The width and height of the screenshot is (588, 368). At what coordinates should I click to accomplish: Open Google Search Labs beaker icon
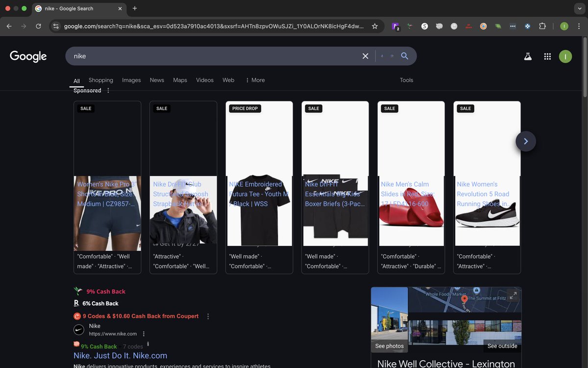528,56
